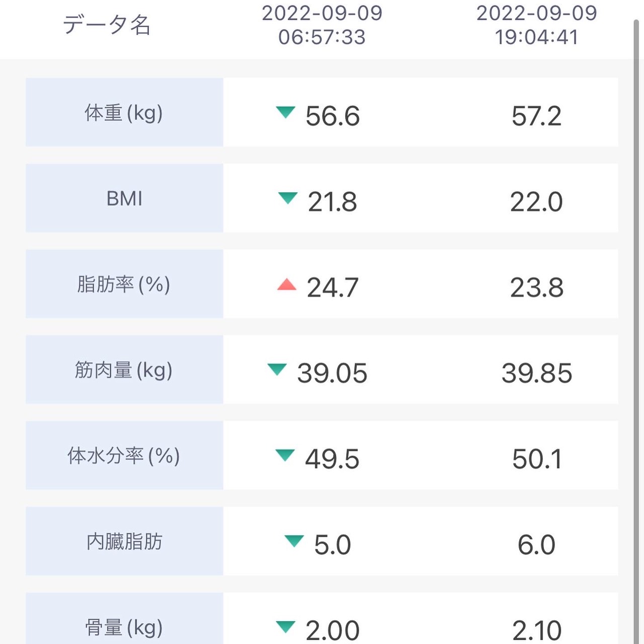Open the 19:04:41 measurement column header

click(x=537, y=25)
